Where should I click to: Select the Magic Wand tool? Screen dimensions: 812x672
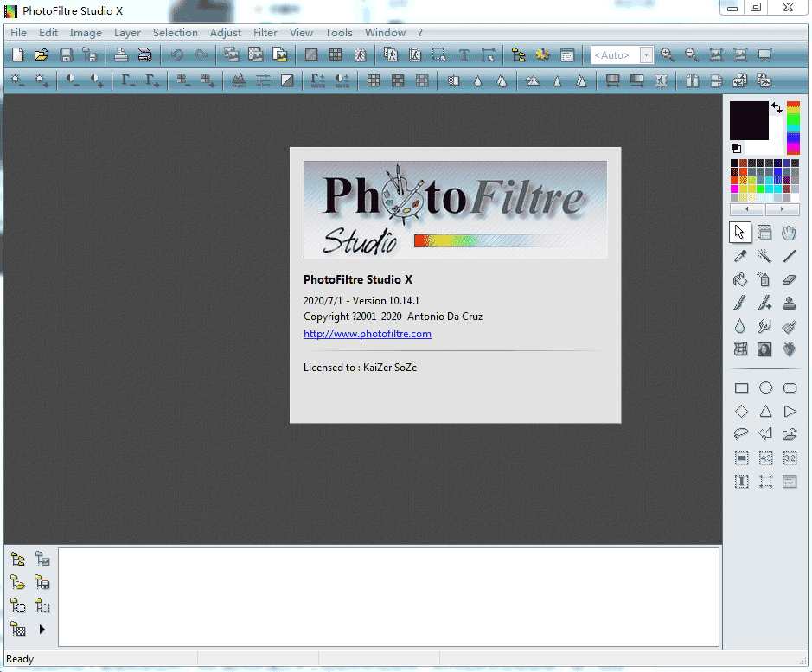tap(764, 256)
